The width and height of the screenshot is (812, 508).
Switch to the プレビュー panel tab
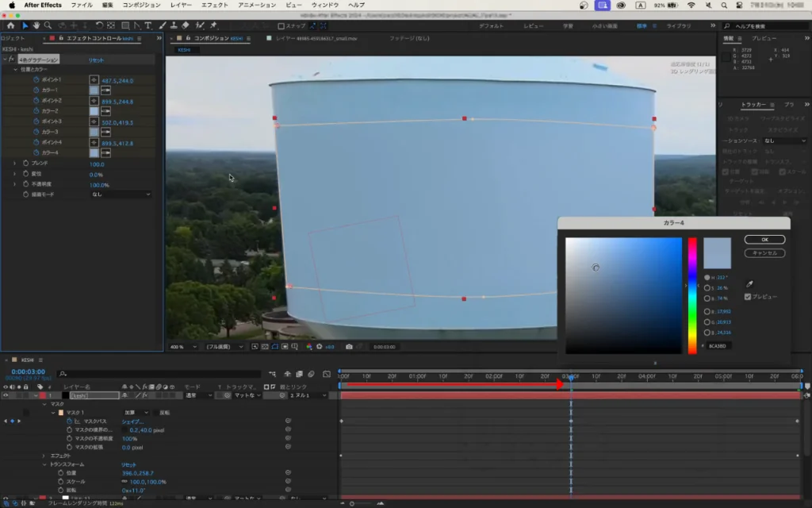click(x=764, y=38)
